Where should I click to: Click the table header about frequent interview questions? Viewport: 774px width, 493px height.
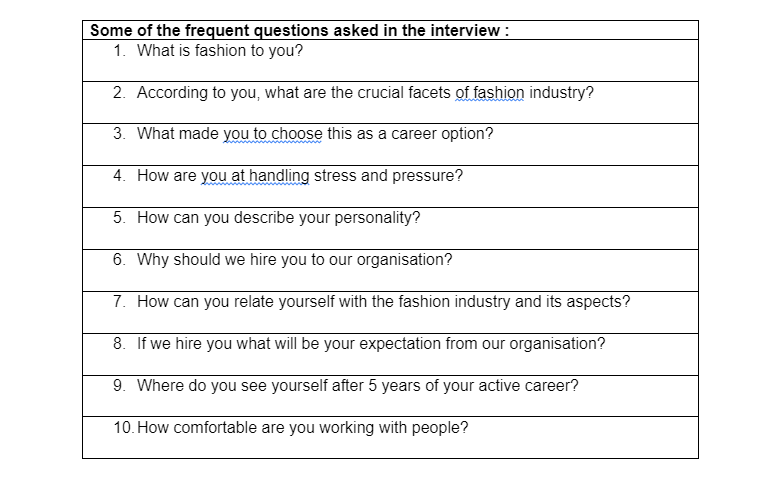[x=300, y=31]
